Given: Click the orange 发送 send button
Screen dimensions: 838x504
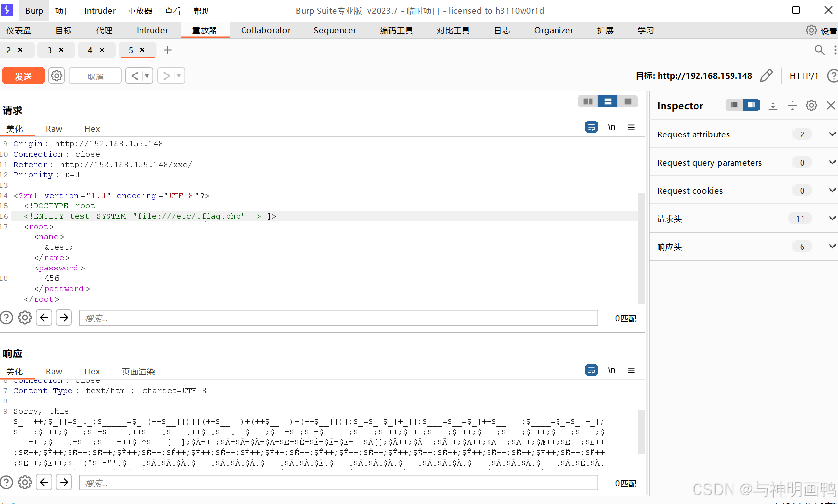Looking at the screenshot, I should tap(23, 76).
